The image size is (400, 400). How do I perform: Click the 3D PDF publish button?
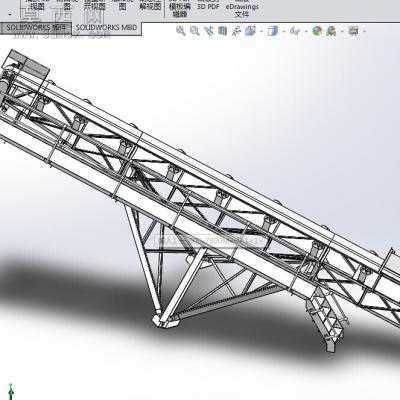[x=208, y=6]
